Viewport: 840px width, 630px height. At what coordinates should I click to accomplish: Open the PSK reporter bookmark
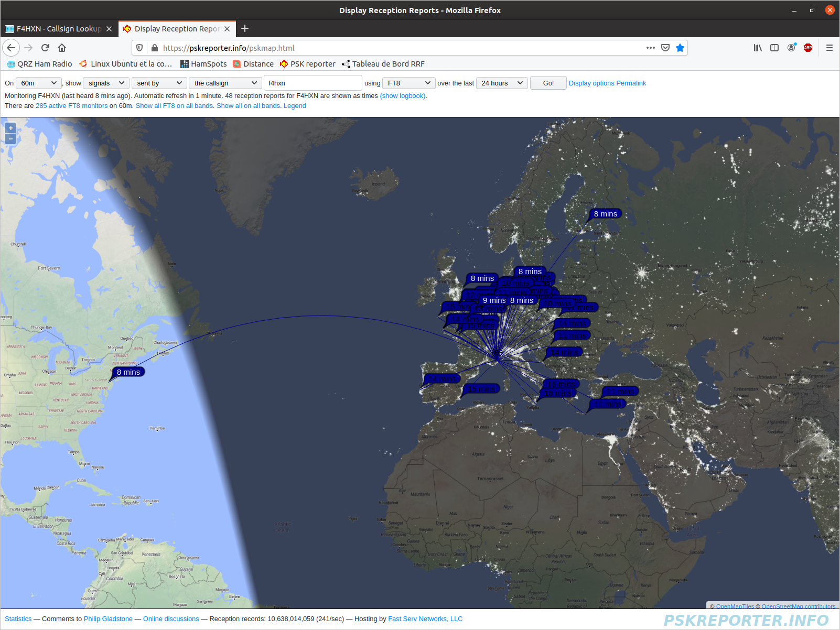307,64
